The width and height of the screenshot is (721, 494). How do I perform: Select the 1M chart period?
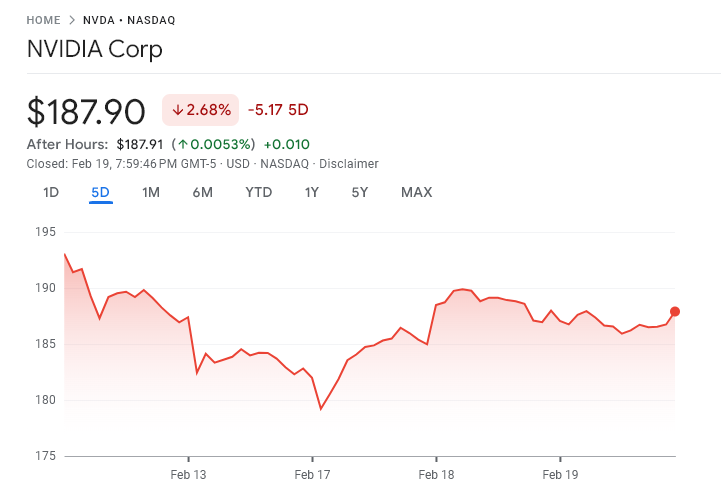pos(151,192)
